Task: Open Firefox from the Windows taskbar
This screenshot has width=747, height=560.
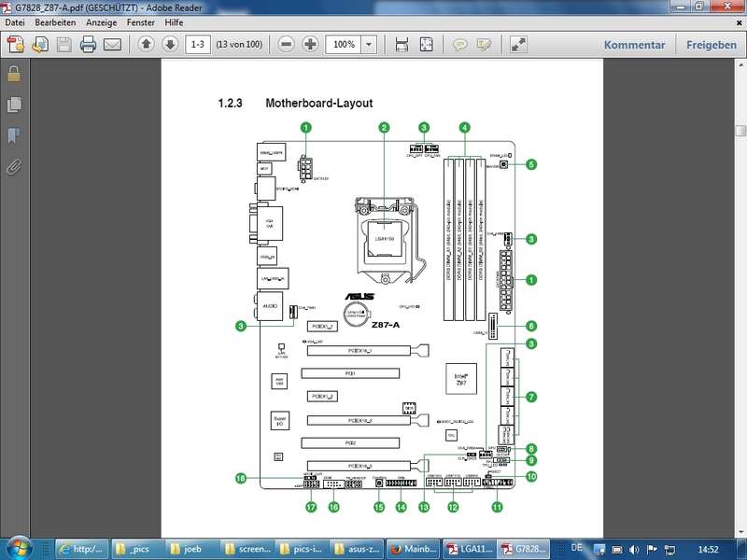Action: point(411,548)
